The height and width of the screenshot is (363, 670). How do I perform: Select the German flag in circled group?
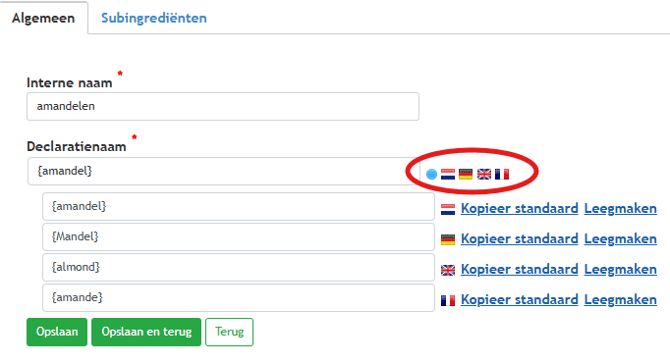click(466, 174)
